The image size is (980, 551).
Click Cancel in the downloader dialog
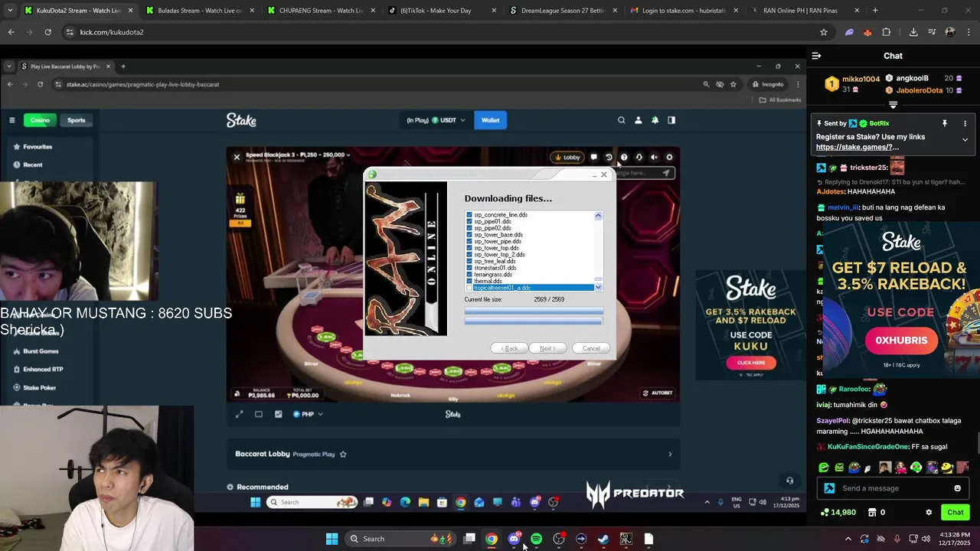click(591, 348)
